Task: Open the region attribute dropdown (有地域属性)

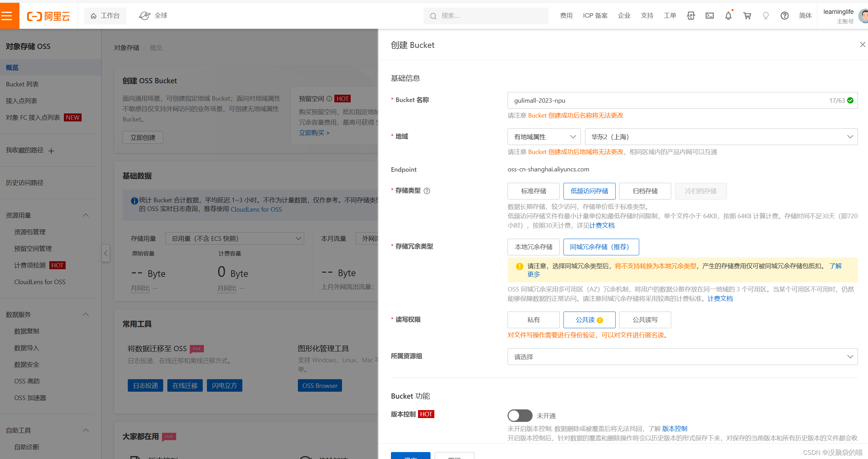Action: 544,137
